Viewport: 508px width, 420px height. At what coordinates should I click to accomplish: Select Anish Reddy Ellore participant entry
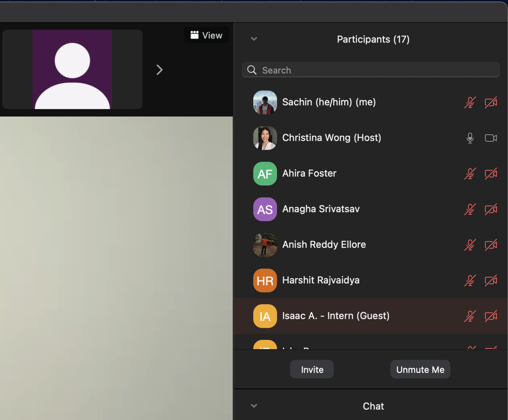324,245
